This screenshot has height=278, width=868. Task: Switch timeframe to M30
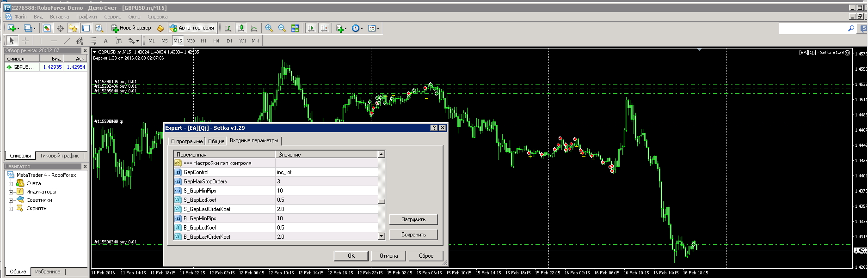click(x=191, y=41)
